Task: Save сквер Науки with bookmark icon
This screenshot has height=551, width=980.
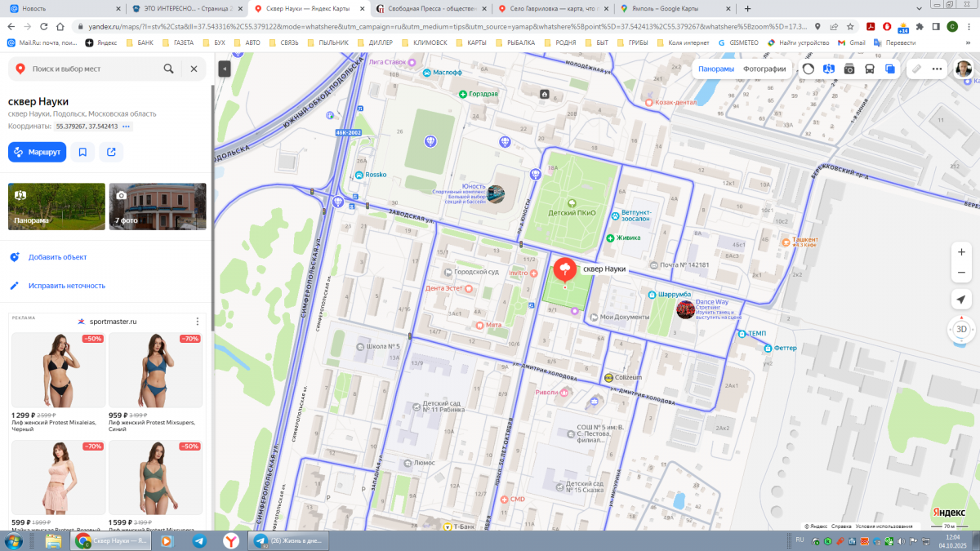Action: point(82,152)
